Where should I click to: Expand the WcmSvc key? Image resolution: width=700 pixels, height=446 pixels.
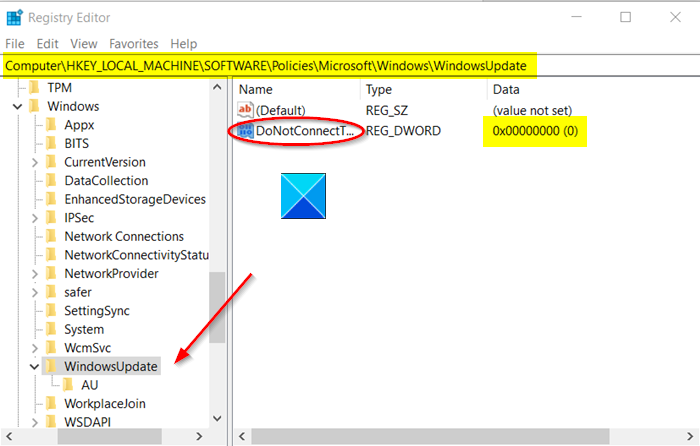tap(35, 348)
